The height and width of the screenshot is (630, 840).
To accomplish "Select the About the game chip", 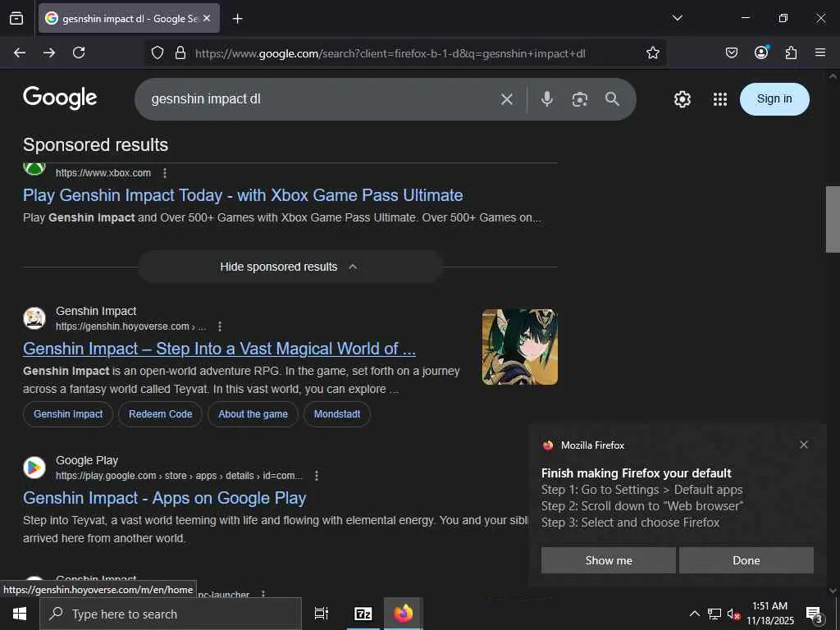I will coord(253,414).
